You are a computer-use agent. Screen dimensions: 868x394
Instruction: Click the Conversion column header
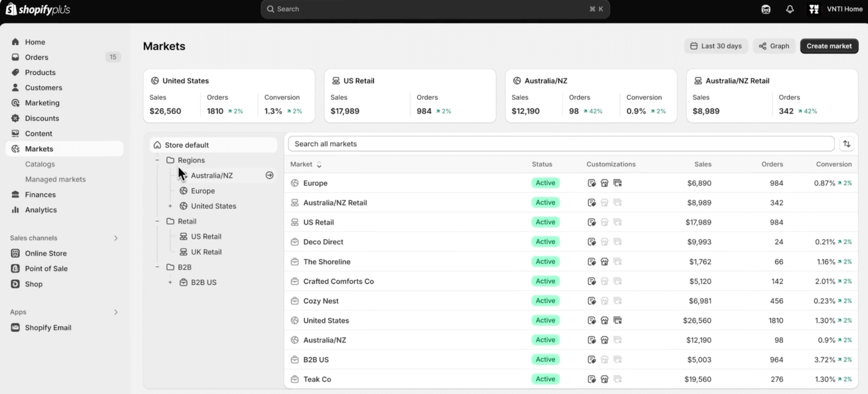pos(834,164)
